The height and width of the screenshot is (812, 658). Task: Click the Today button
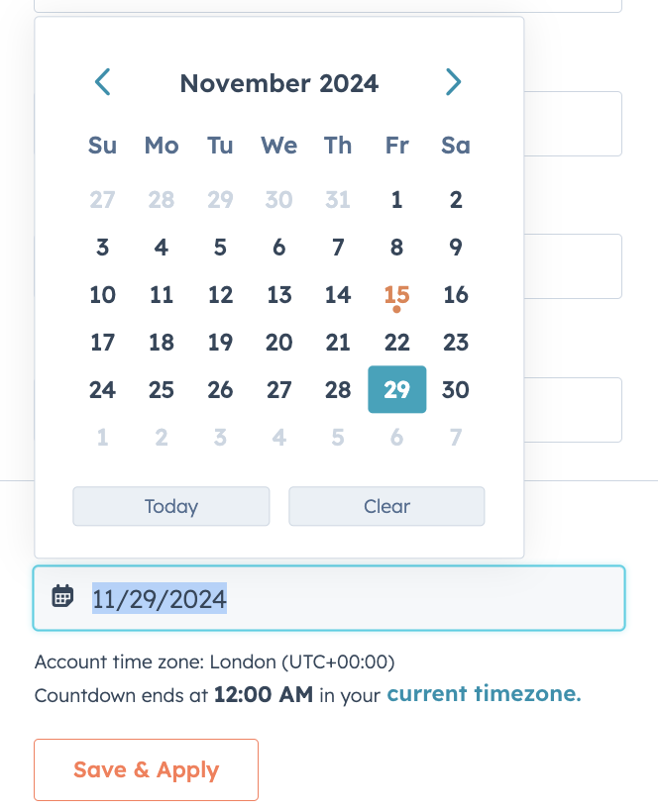[170, 506]
